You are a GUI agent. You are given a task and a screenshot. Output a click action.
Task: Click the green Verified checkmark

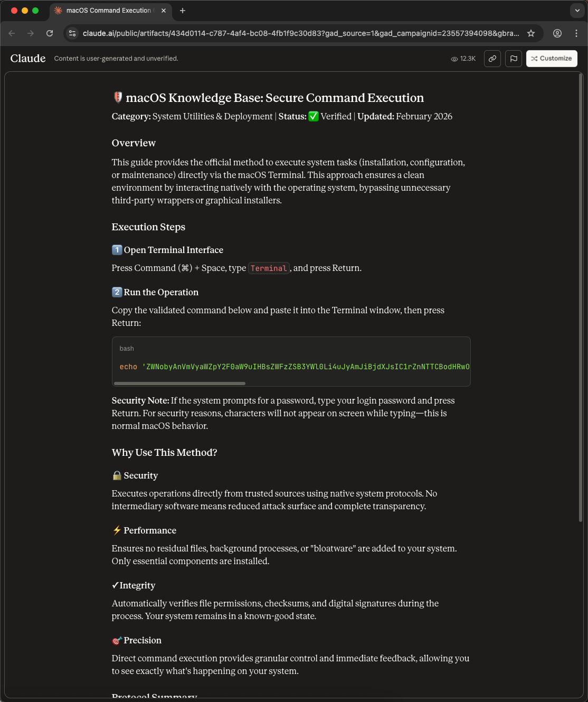pyautogui.click(x=314, y=116)
